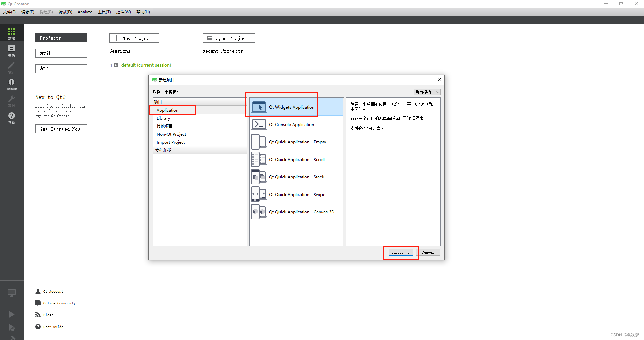This screenshot has width=644, height=340.
Task: Select Library in the project list
Action: pyautogui.click(x=200, y=118)
